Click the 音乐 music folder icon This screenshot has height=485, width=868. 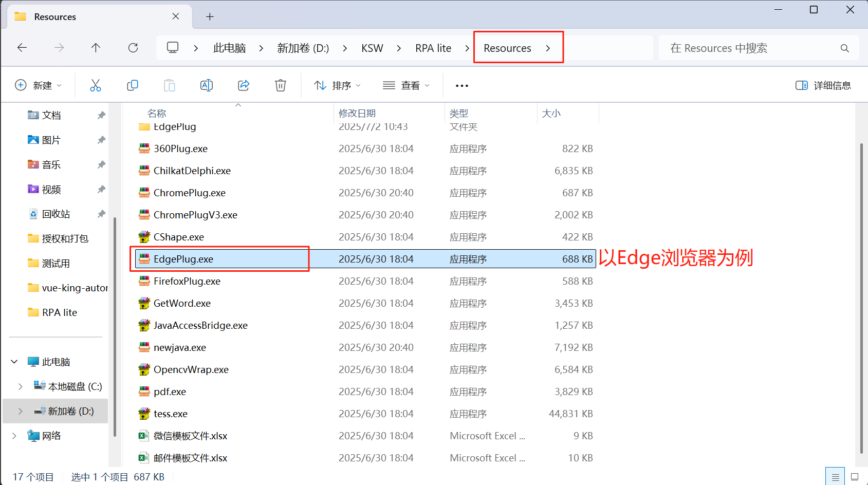coord(33,164)
